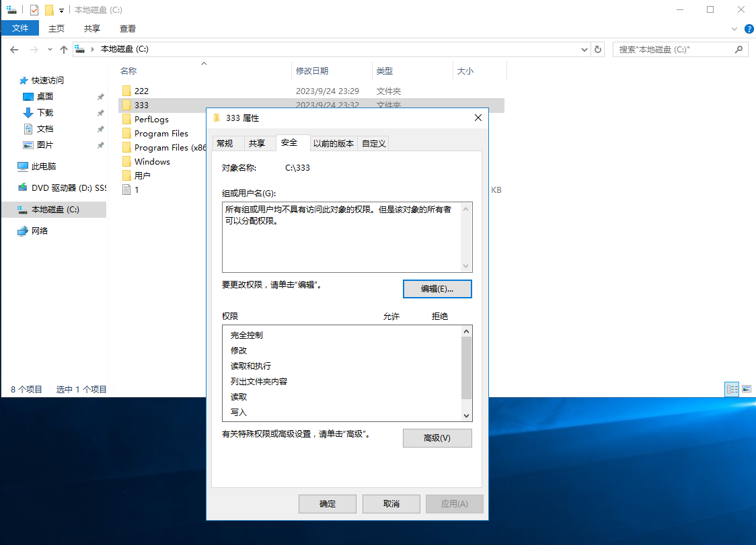Switch to the 共享 ribbon tab

92,28
